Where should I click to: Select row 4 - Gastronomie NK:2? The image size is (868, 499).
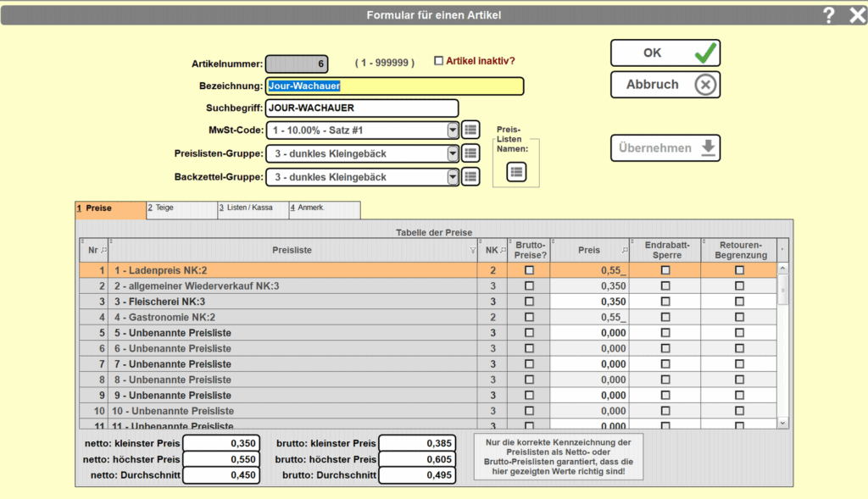tap(428, 317)
